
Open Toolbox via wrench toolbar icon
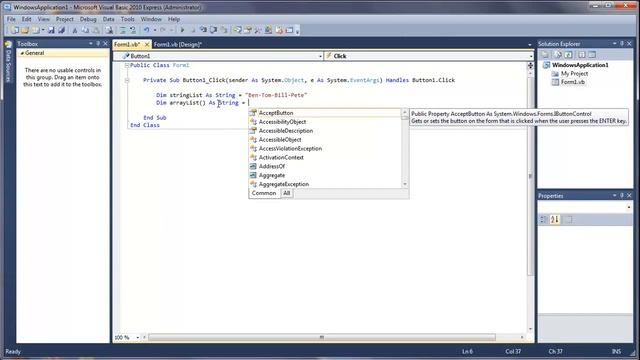tap(258, 30)
